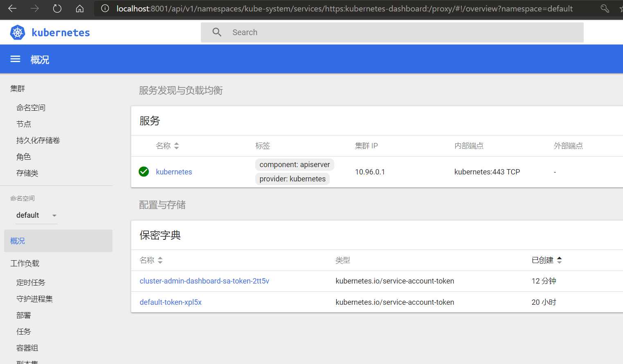Click the Kubernetes wheel logo
This screenshot has width=623, height=364.
pos(18,32)
